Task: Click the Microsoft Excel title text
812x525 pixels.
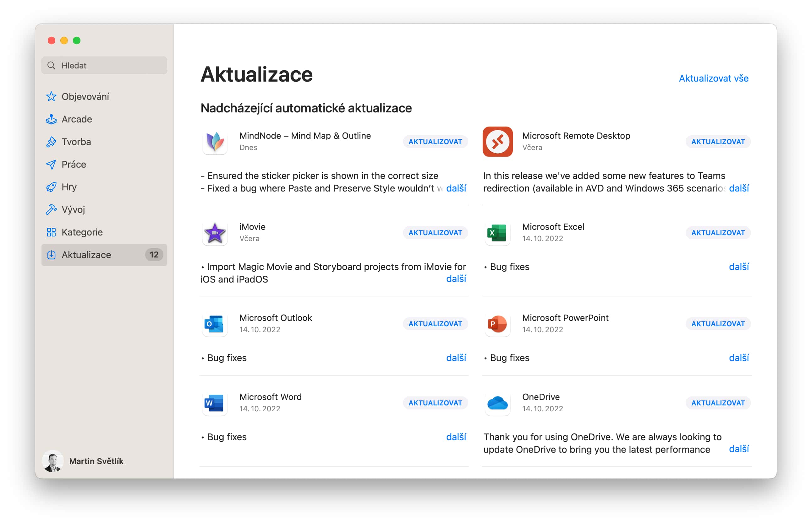Action: 553,227
